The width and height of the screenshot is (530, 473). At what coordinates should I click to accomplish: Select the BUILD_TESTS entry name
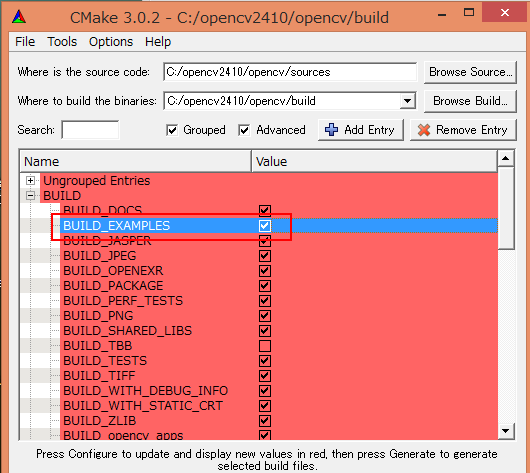pos(105,361)
